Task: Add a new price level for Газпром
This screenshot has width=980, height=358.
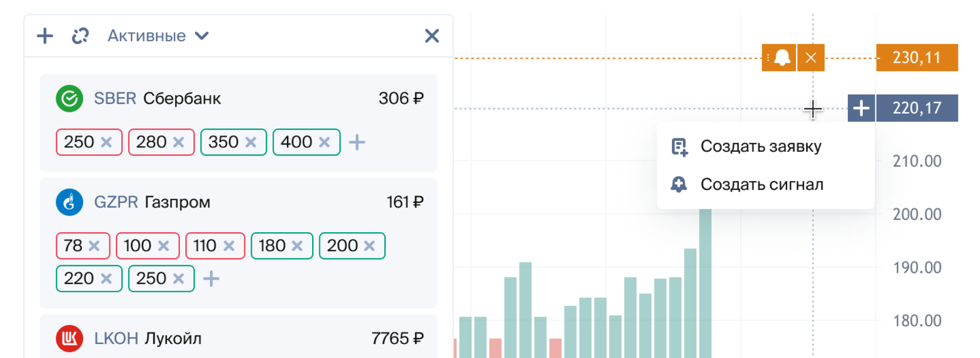Action: [211, 279]
